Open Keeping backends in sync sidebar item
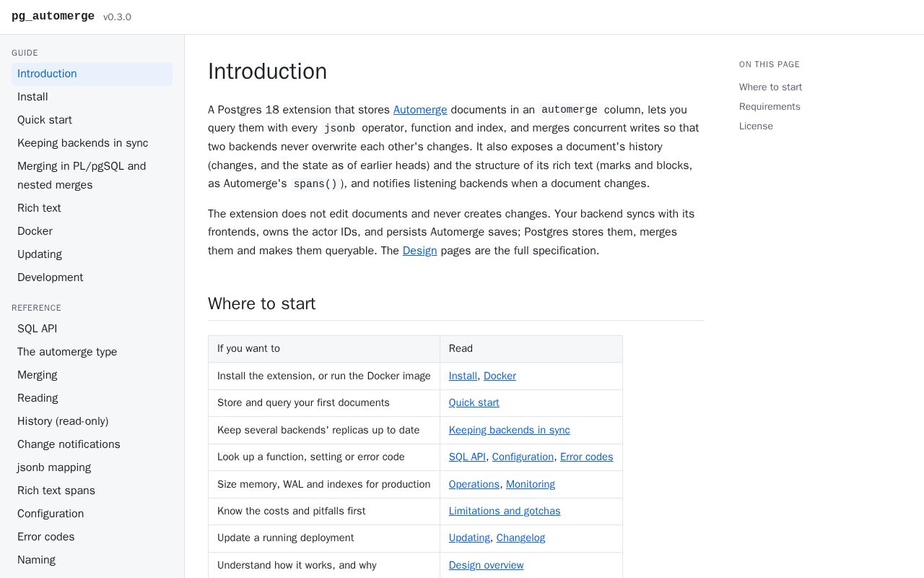Viewport: 924px width, 578px height. [x=92, y=143]
